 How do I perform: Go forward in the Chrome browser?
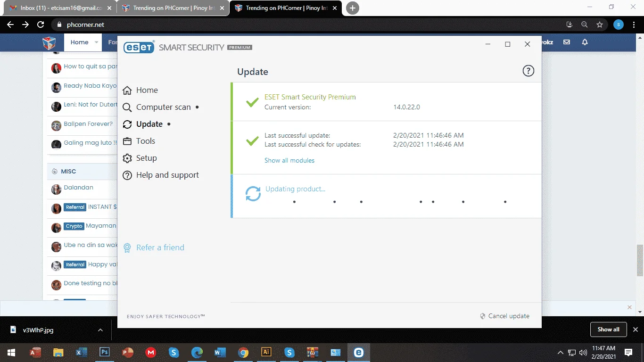(x=25, y=25)
